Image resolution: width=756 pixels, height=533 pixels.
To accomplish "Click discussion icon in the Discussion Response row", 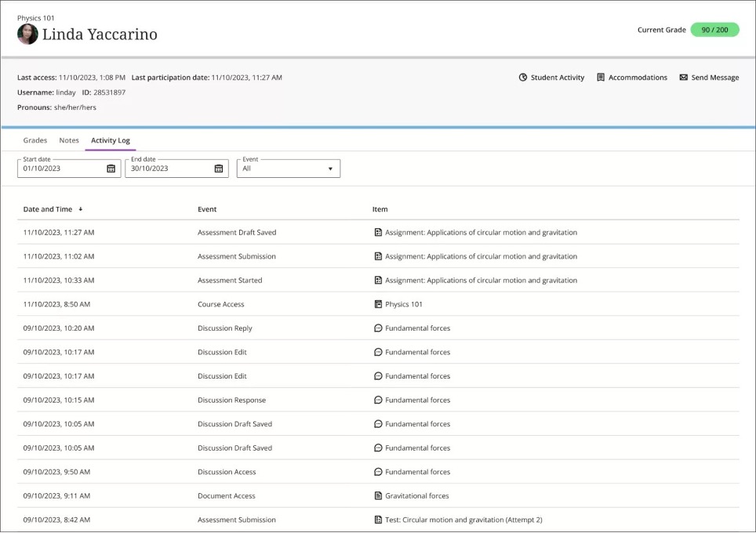I will click(378, 400).
